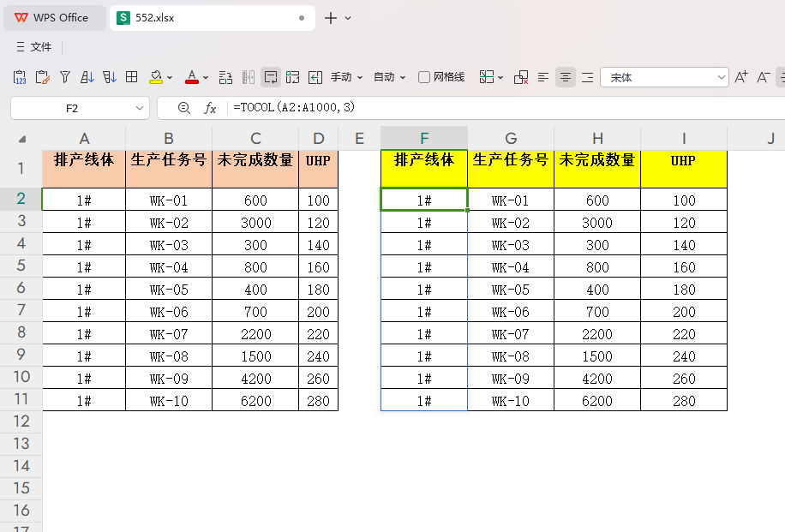
Task: Expand the Name Box dropdown arrow
Action: [x=140, y=108]
